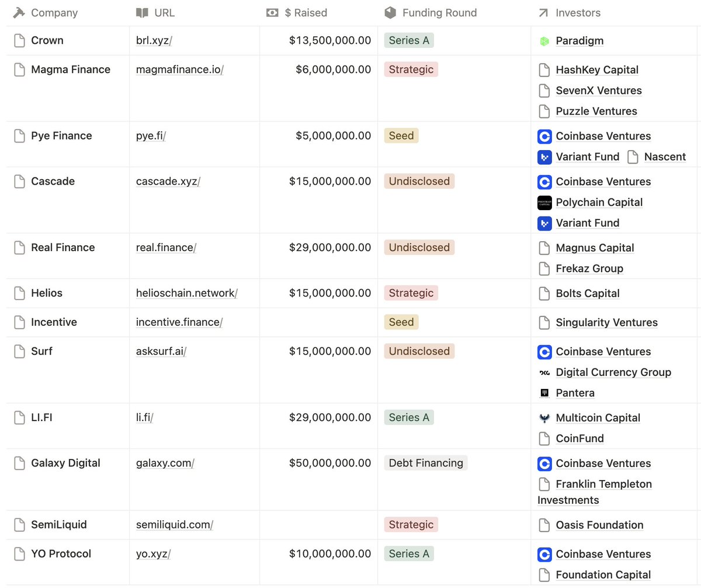This screenshot has width=701, height=588.
Task: Click the Strategic tag in Helios row
Action: pyautogui.click(x=411, y=293)
